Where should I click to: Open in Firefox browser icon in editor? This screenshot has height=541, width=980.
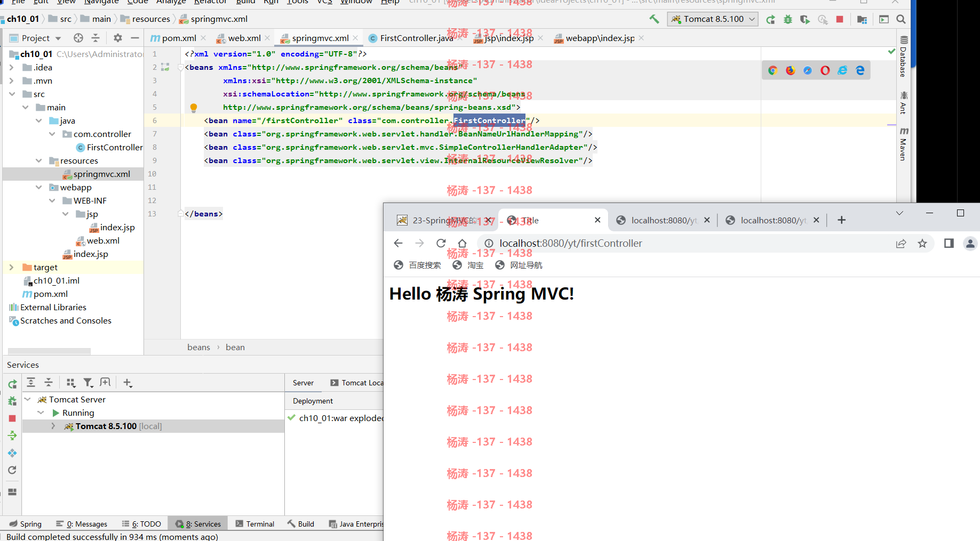790,70
